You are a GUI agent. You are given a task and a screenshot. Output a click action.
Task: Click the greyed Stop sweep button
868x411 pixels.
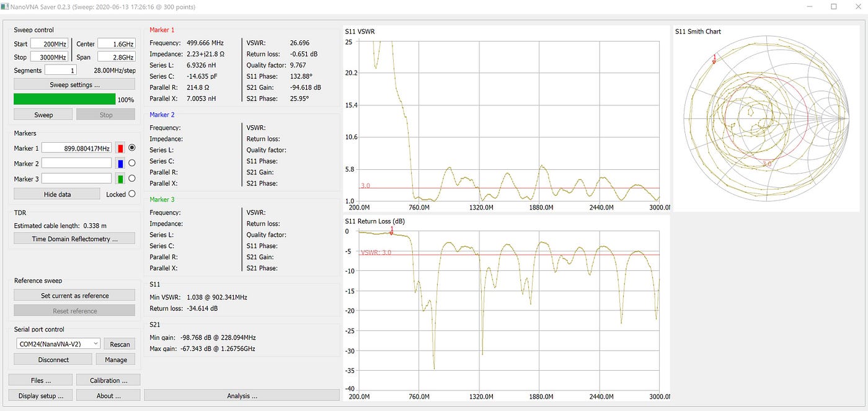[106, 115]
